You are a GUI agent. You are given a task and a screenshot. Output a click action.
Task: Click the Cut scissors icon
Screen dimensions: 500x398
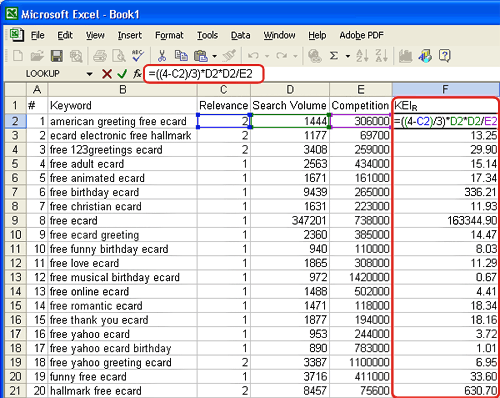(162, 56)
